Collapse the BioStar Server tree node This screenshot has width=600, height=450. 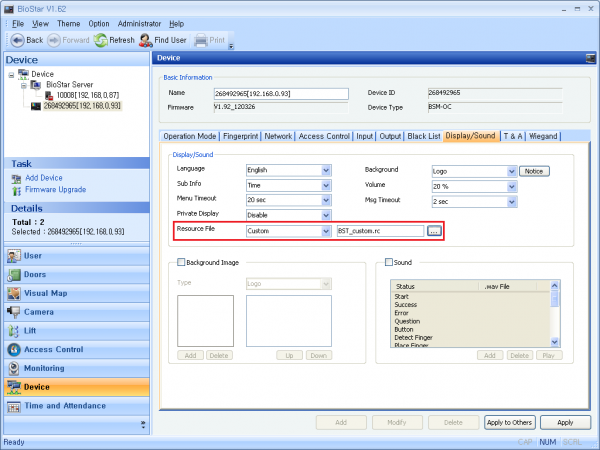23,85
